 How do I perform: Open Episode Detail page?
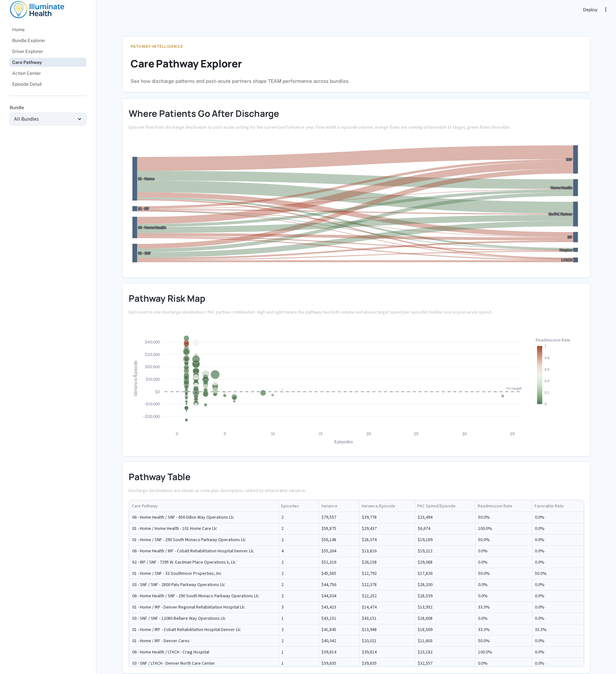pos(48,84)
